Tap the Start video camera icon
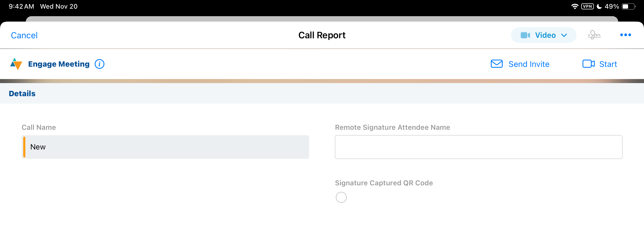The height and width of the screenshot is (225, 644). [588, 64]
